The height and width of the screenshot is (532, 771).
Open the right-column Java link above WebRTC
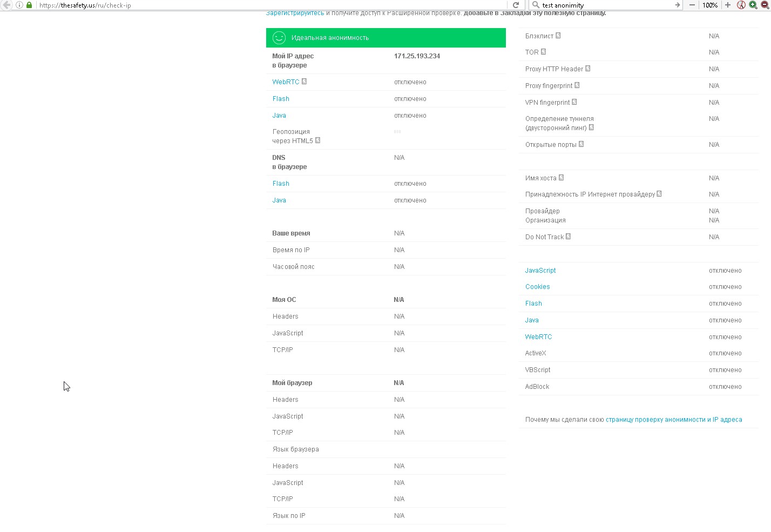pyautogui.click(x=532, y=320)
